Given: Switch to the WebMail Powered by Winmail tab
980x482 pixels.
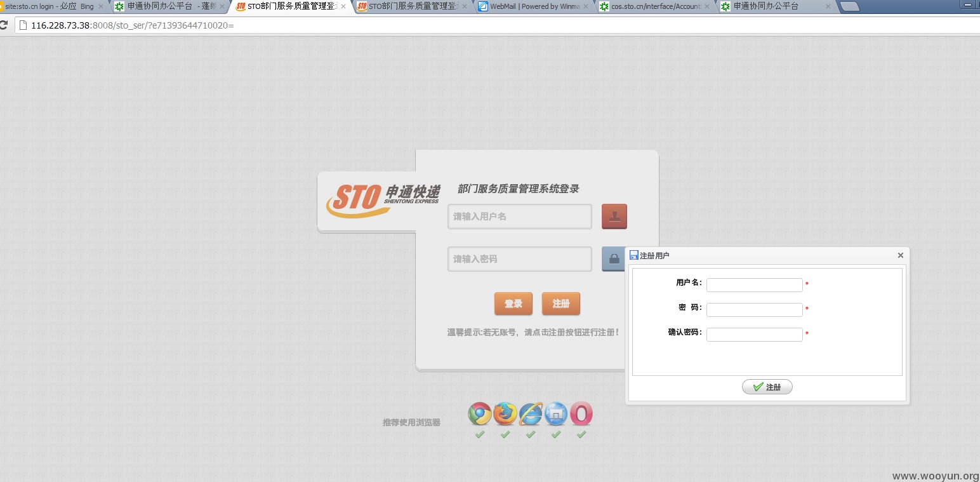Looking at the screenshot, I should click(x=534, y=6).
